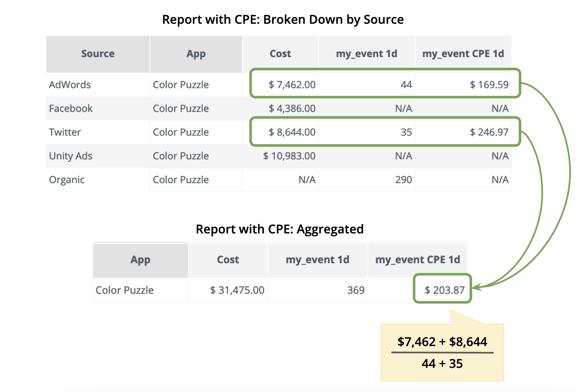Click the Twitter cost $ 8,644.00 cell

(292, 132)
